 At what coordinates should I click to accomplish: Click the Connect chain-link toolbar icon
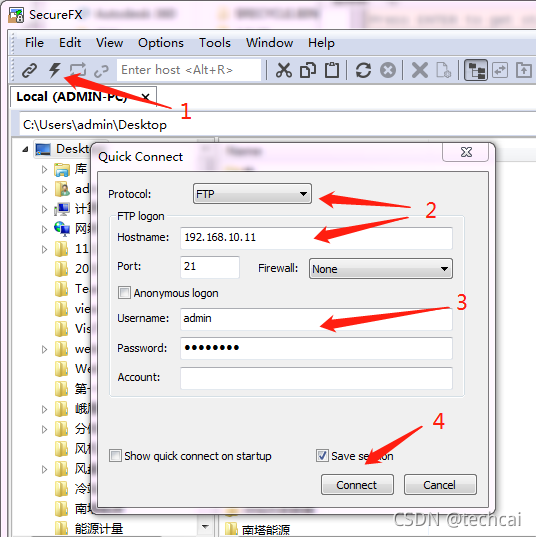pyautogui.click(x=29, y=70)
